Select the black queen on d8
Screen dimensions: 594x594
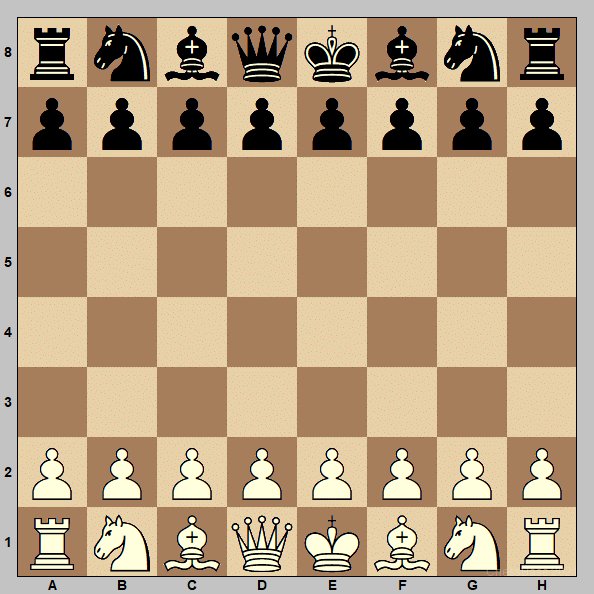coord(262,53)
